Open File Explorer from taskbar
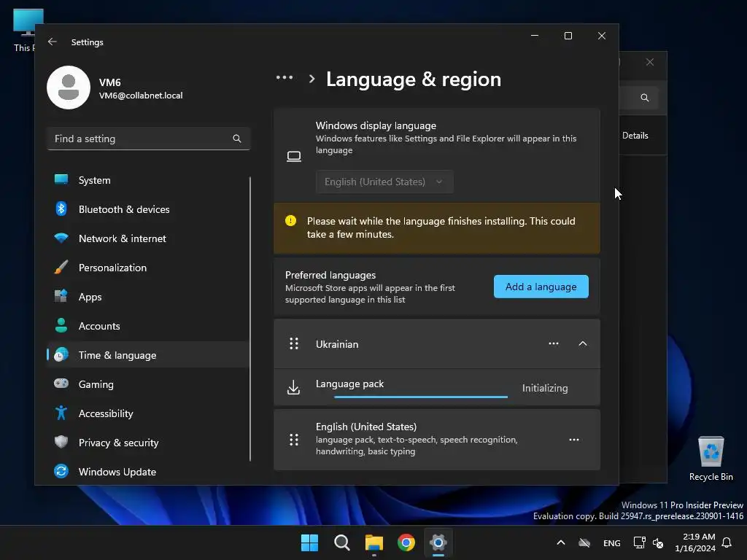The width and height of the screenshot is (747, 560). click(374, 542)
